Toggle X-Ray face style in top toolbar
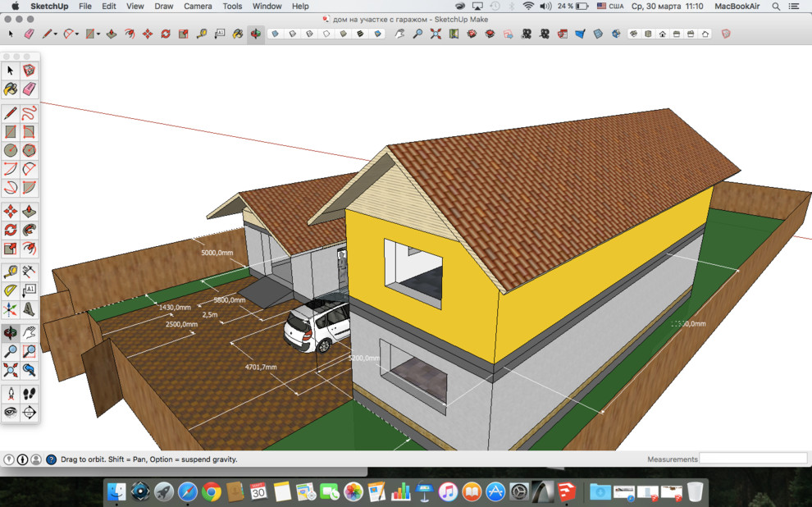The image size is (812, 507). click(275, 34)
